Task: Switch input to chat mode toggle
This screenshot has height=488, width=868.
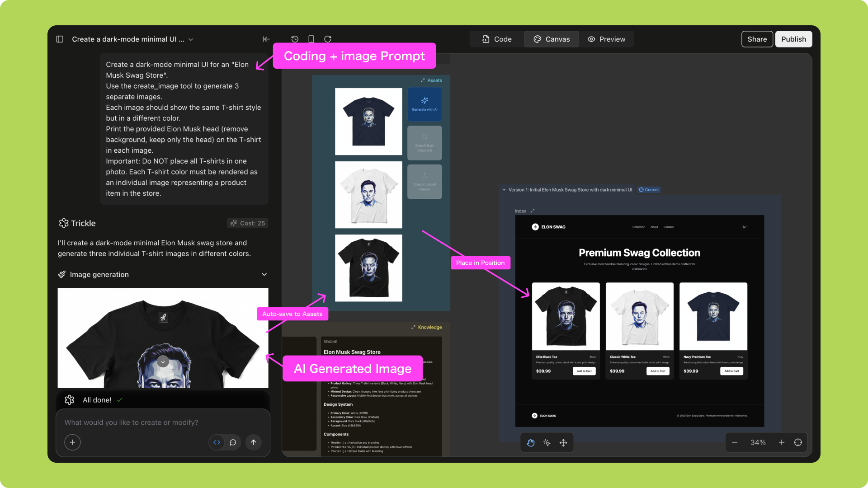Action: [x=233, y=442]
